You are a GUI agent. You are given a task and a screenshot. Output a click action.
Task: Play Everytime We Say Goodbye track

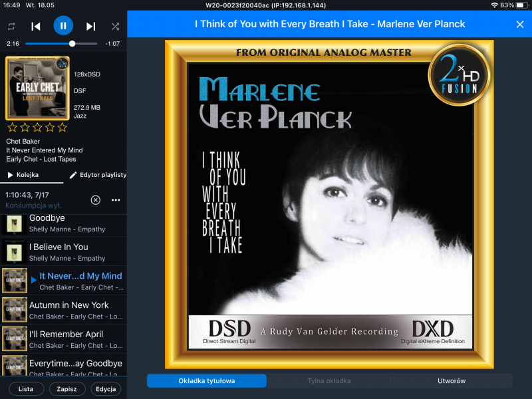point(63,365)
